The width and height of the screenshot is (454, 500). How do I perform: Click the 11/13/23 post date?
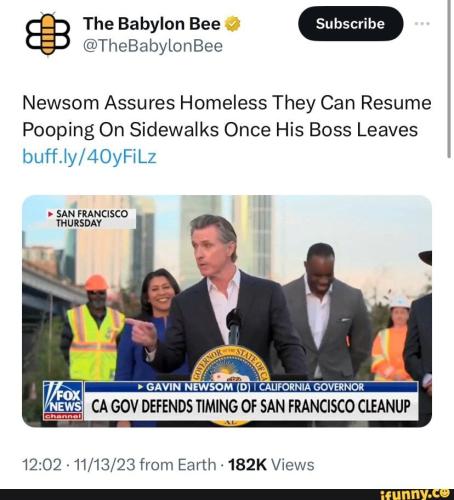click(x=105, y=465)
